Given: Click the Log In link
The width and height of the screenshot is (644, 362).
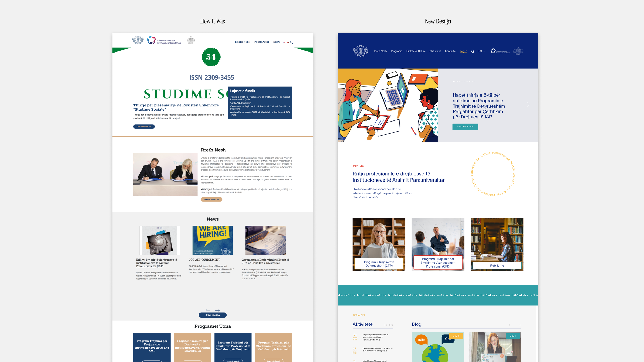Looking at the screenshot, I should [x=463, y=51].
